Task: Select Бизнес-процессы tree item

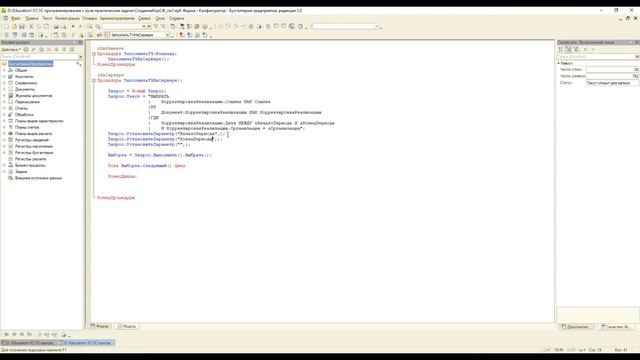Action: pyautogui.click(x=30, y=165)
